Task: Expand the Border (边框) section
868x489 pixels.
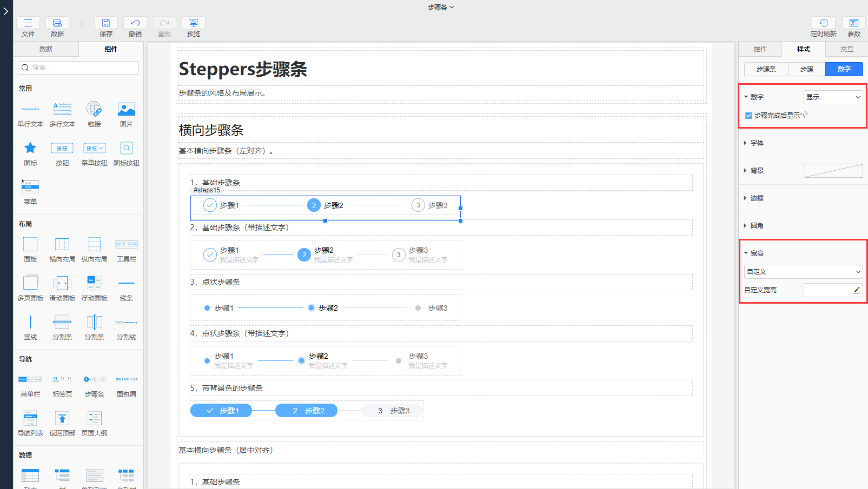Action: [x=757, y=198]
